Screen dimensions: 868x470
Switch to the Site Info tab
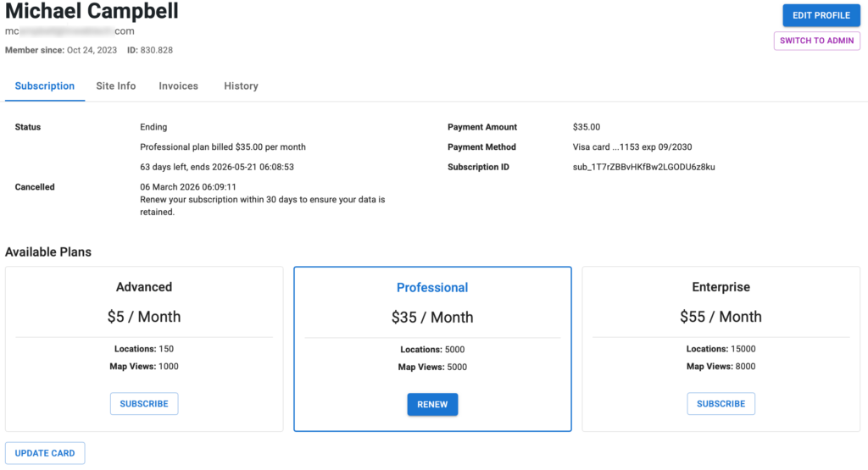[x=116, y=86]
